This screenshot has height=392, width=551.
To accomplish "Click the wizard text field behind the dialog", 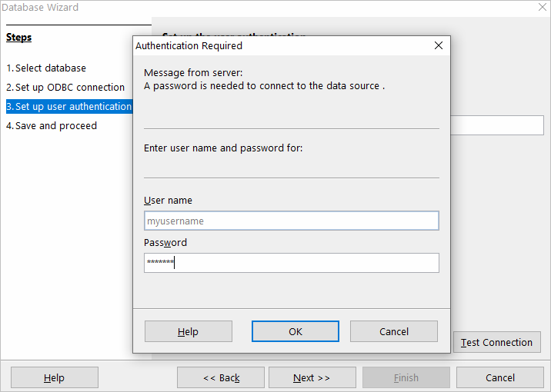I will coord(497,125).
